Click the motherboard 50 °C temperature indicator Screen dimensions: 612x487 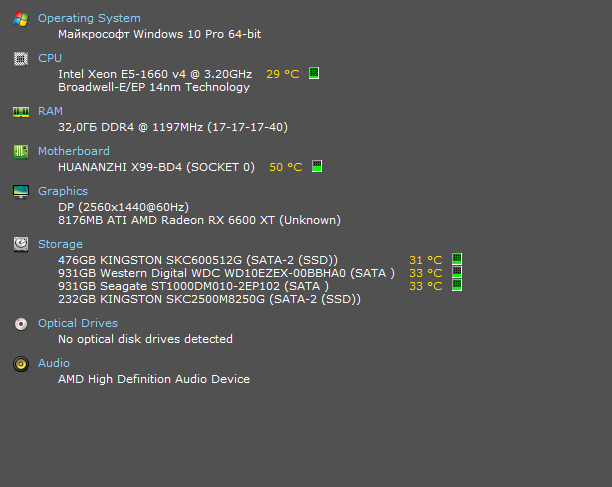[x=317, y=167]
